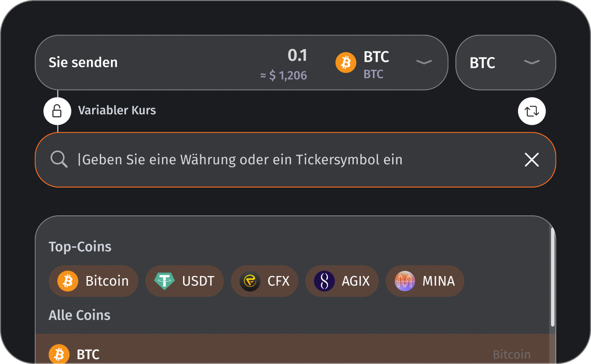Click the BTC icon in the Alle Coins row
591x364 pixels.
pos(59,354)
